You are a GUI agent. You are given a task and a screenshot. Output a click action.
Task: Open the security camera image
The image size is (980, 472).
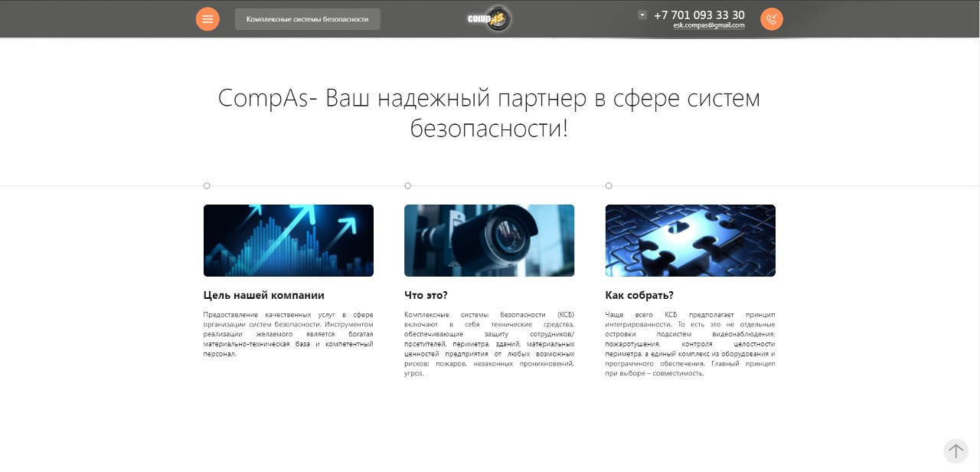(489, 241)
